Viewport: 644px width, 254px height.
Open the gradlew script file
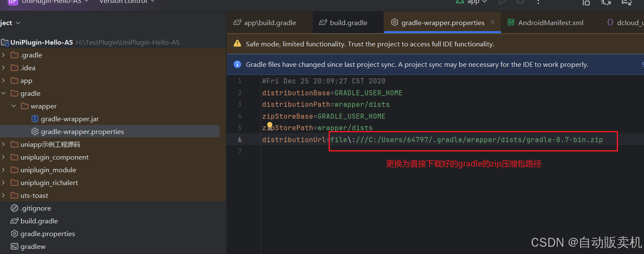coord(33,246)
